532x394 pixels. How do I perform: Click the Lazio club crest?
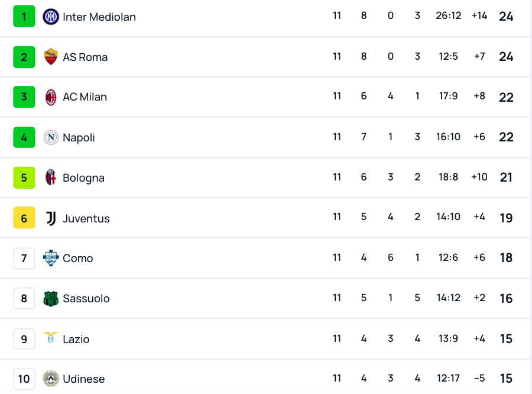click(51, 339)
